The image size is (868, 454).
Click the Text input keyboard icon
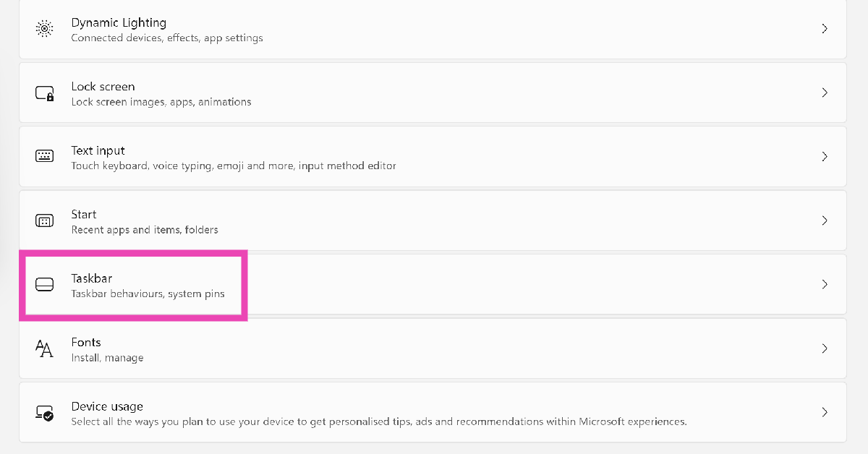[x=44, y=157]
